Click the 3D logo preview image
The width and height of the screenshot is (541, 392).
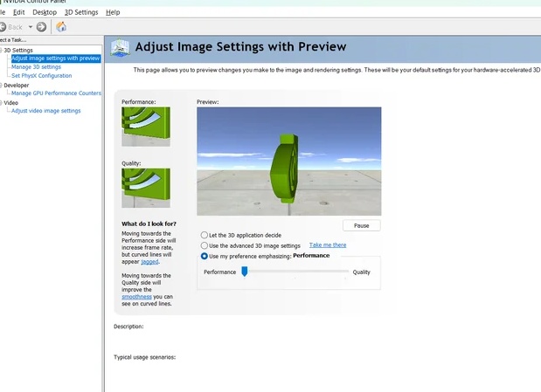click(x=289, y=162)
